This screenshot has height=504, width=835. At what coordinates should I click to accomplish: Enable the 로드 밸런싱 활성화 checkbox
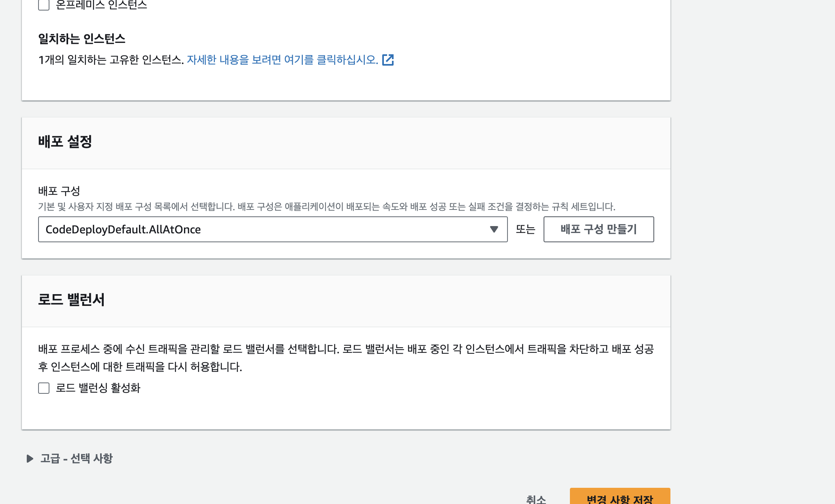pyautogui.click(x=44, y=388)
